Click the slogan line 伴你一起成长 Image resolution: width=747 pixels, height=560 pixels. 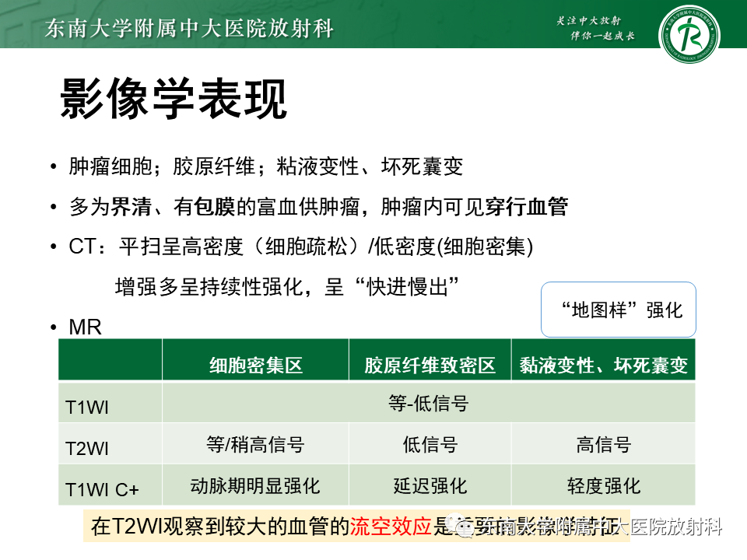tap(602, 36)
